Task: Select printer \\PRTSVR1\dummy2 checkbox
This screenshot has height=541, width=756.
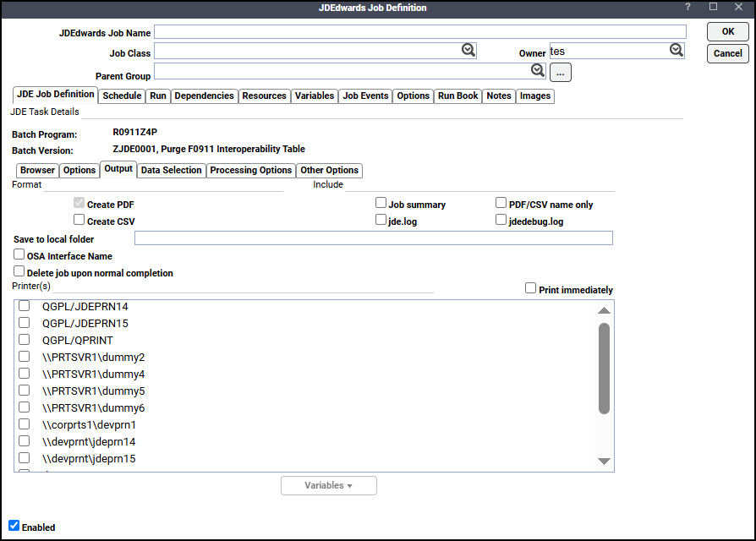Action: pos(25,357)
